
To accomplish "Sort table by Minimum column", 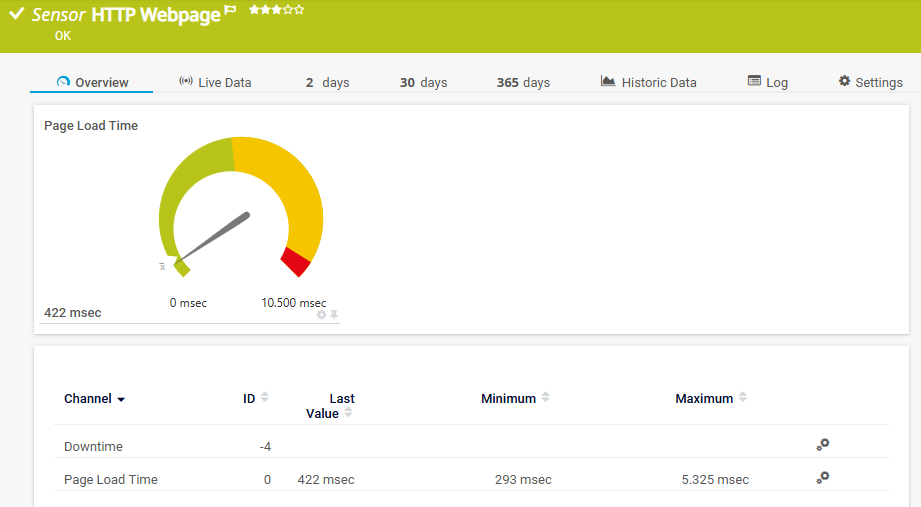I will pos(515,398).
